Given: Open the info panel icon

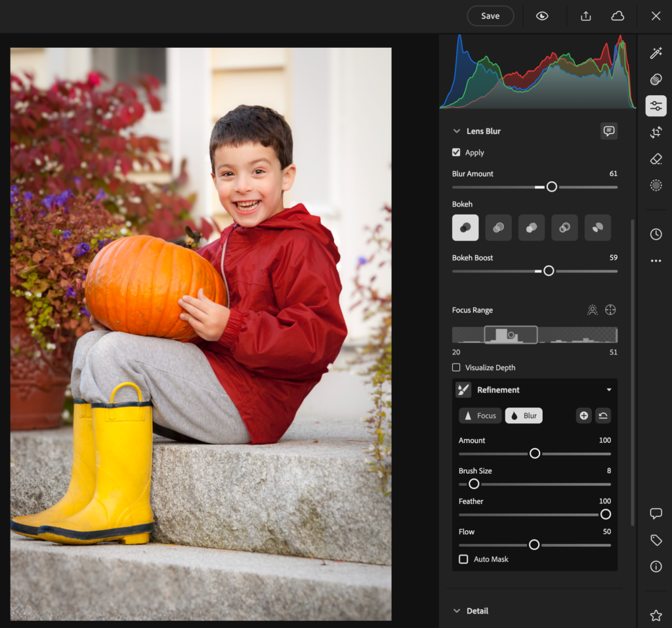Looking at the screenshot, I should (656, 567).
